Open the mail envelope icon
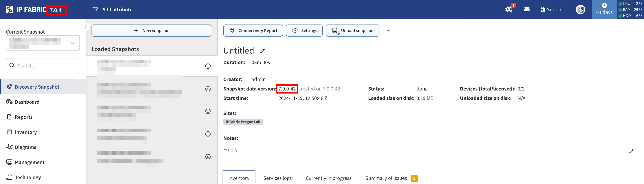Image resolution: width=644 pixels, height=184 pixels. pyautogui.click(x=527, y=9)
